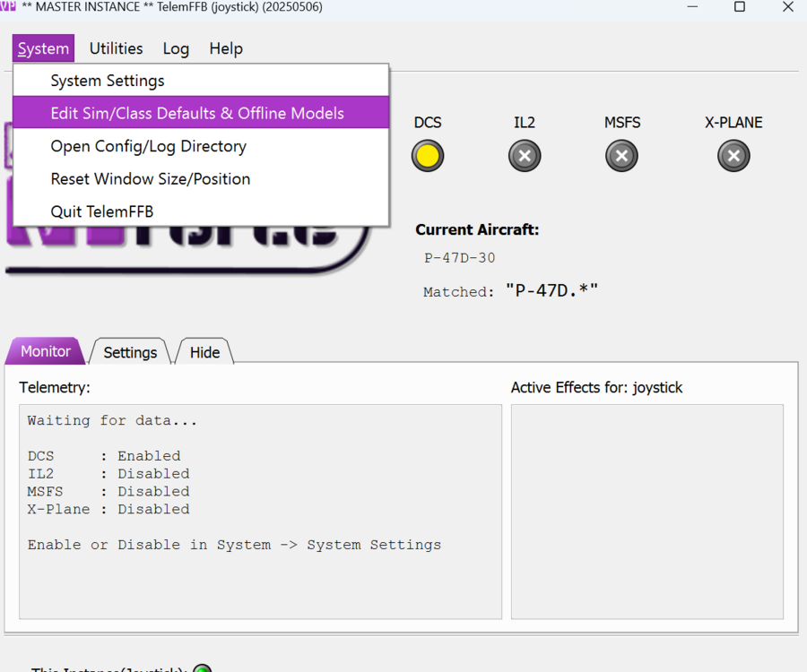Click the Telemetry label
Image resolution: width=807 pixels, height=672 pixels.
coord(55,387)
